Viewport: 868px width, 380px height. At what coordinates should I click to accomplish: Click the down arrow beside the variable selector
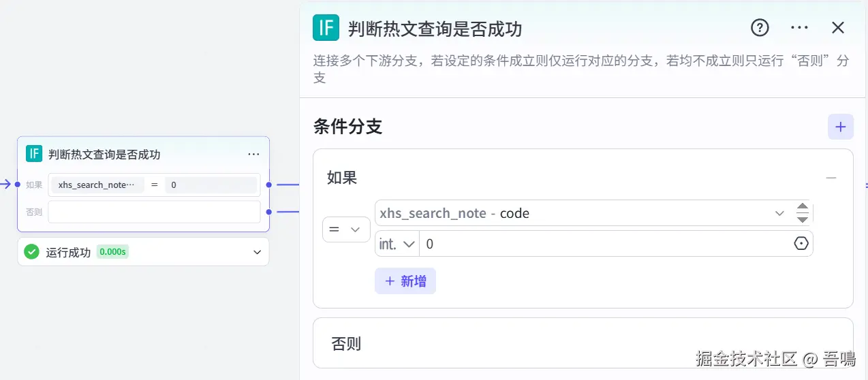click(x=803, y=219)
